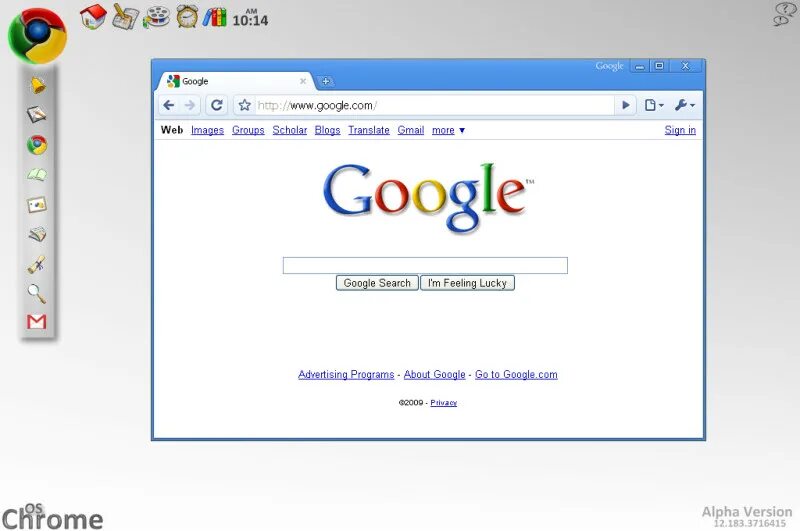Image resolution: width=800 pixels, height=531 pixels.
Task: Click the Web navigation item
Action: click(x=172, y=130)
